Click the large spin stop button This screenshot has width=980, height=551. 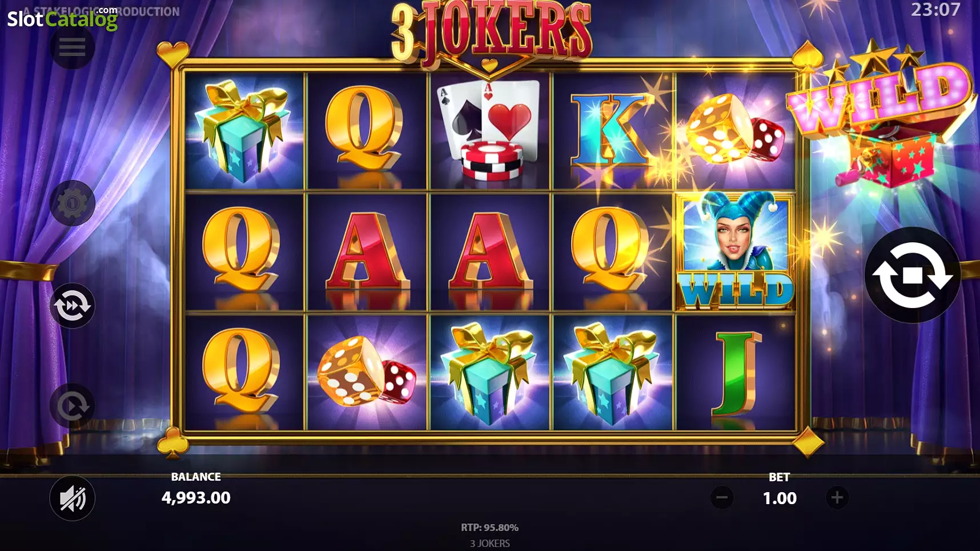pos(913,275)
